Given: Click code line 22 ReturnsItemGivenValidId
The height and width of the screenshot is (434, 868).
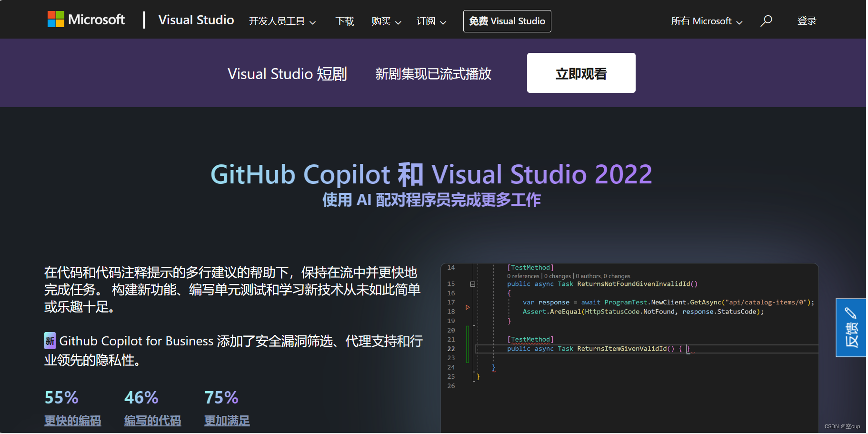Looking at the screenshot, I should click(622, 349).
